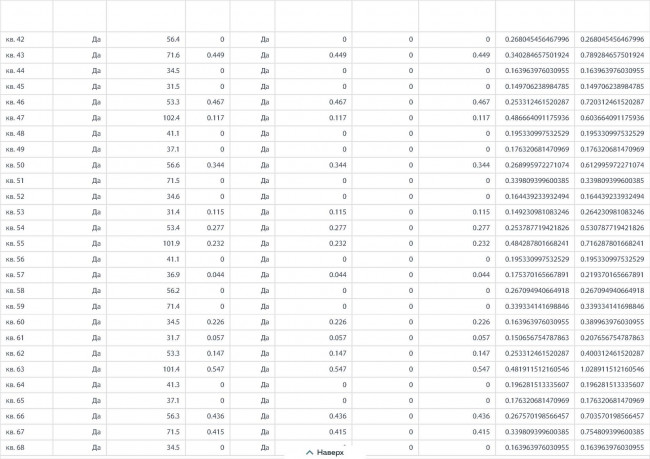Select the "кв. 56" row label
The height and width of the screenshot is (459, 650).
(x=15, y=259)
